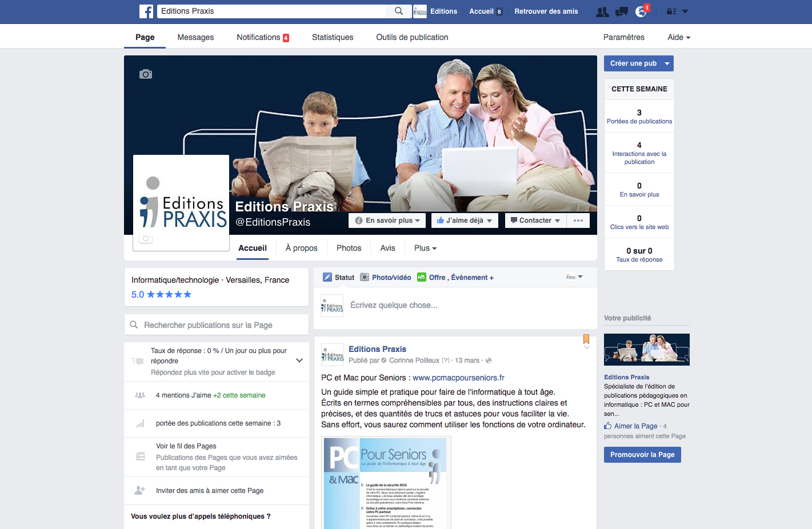Open the Aide dropdown menu
Screen dimensions: 812x529
click(x=679, y=37)
